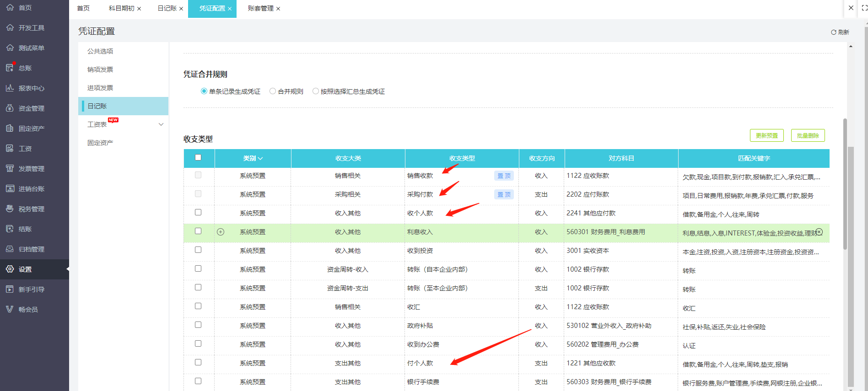Click the 更新预置 button
The image size is (868, 391).
coord(766,135)
